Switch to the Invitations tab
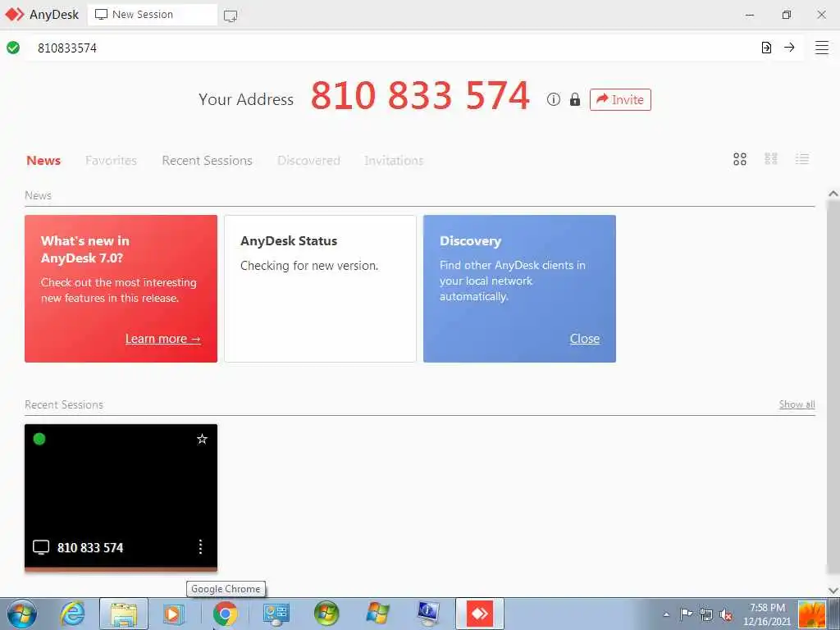The image size is (840, 630). (394, 160)
